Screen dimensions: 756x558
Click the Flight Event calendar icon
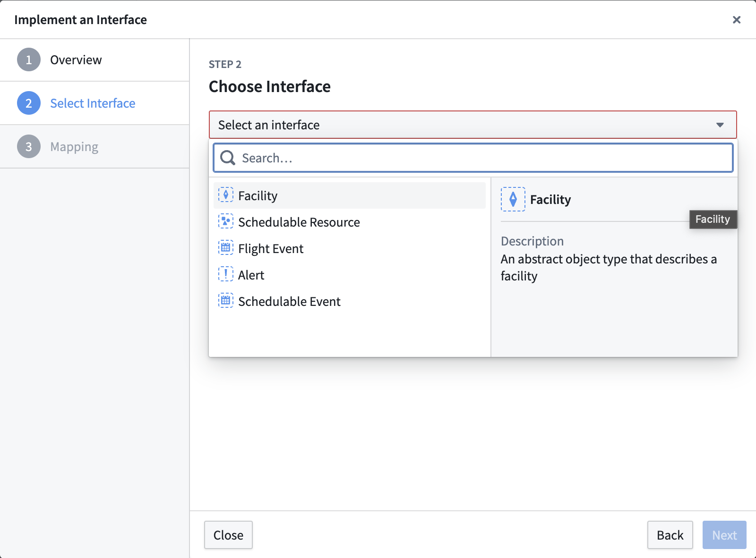pos(226,248)
